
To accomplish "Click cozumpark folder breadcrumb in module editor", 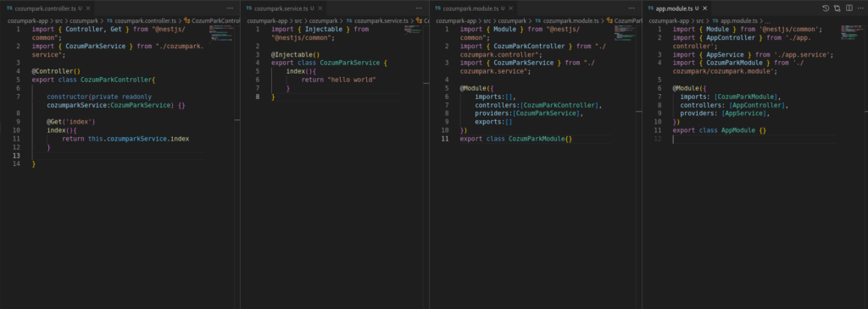I will point(512,20).
